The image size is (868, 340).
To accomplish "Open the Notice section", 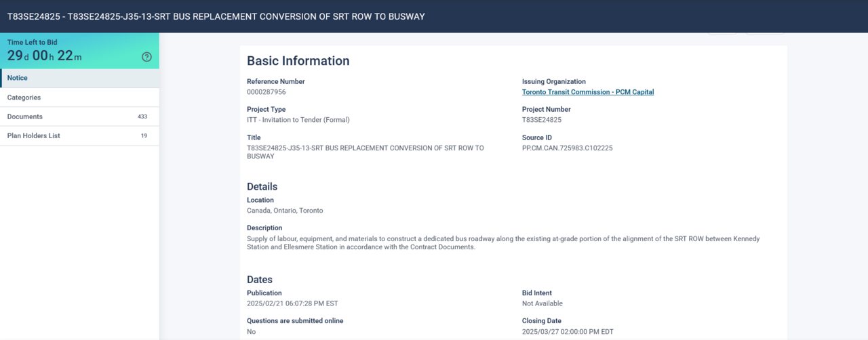I will 18,78.
